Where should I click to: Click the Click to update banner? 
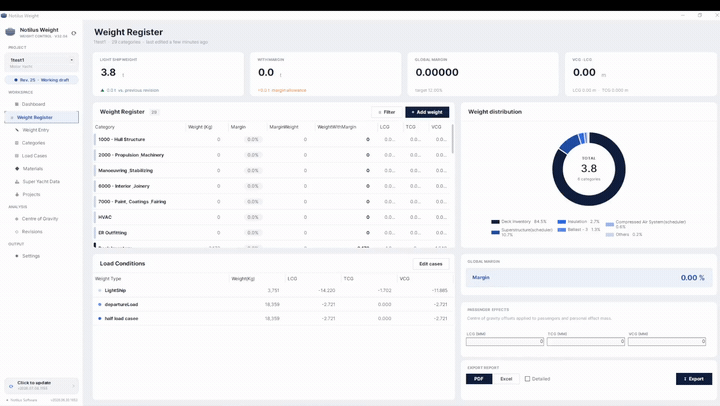(x=41, y=385)
